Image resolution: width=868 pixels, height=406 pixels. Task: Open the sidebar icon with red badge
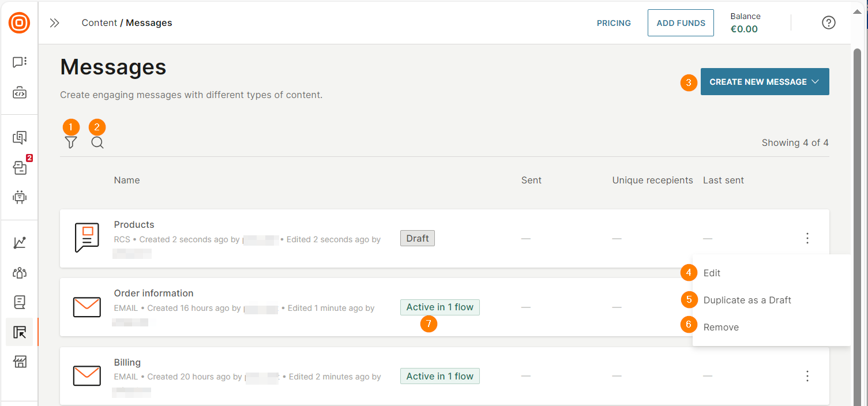(20, 168)
